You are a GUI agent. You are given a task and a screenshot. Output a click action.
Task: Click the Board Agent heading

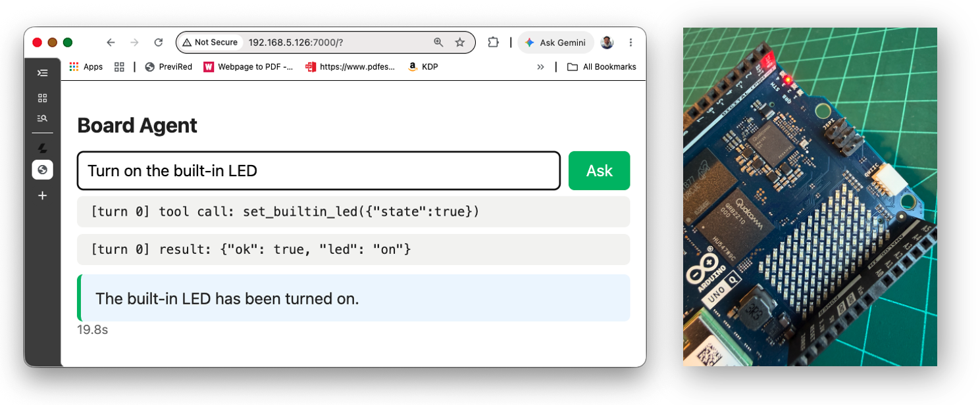tap(137, 126)
